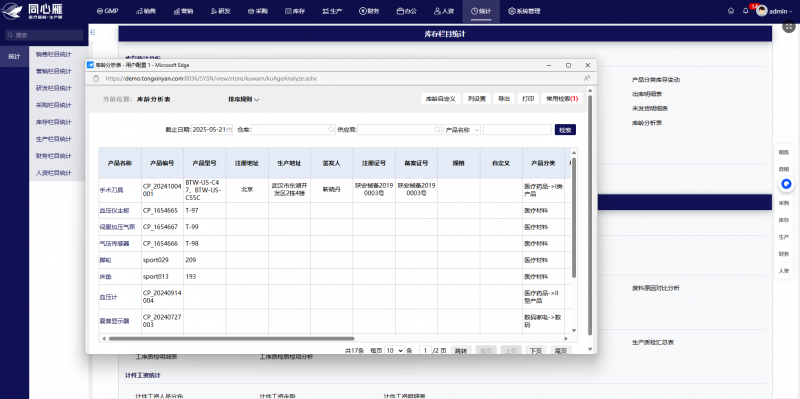Open the home icon in top bar
The image size is (800, 399).
731,11
